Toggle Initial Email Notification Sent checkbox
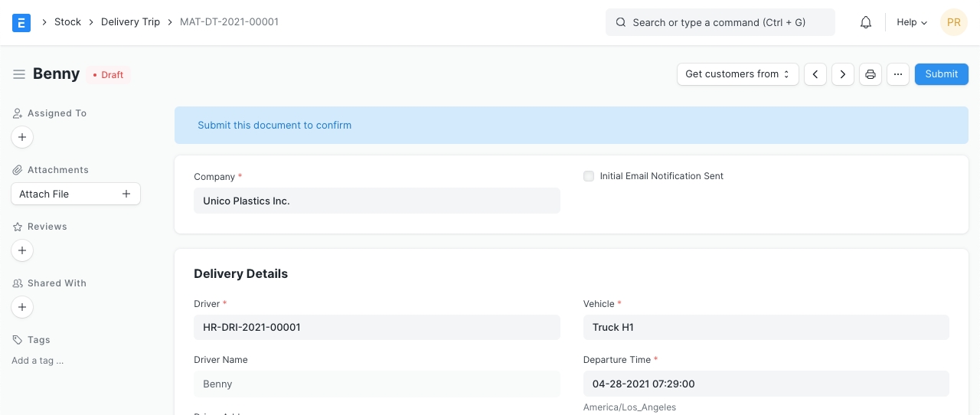Viewport: 980px width, 415px height. pyautogui.click(x=589, y=176)
